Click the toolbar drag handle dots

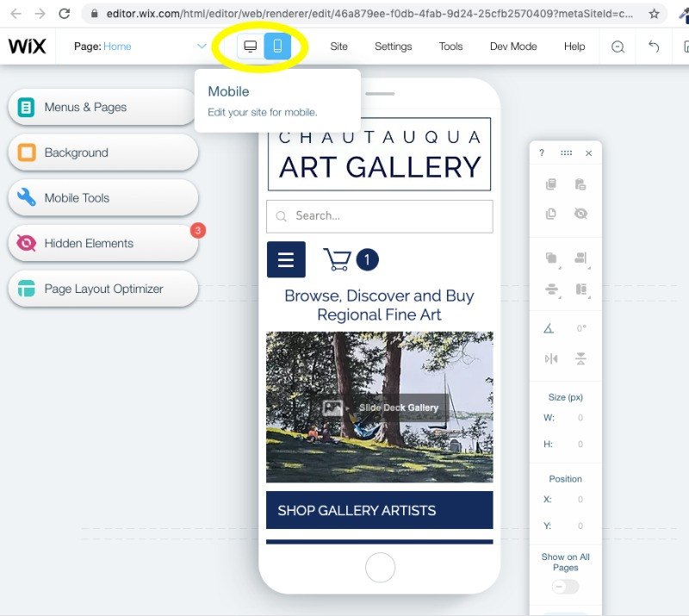pyautogui.click(x=566, y=152)
